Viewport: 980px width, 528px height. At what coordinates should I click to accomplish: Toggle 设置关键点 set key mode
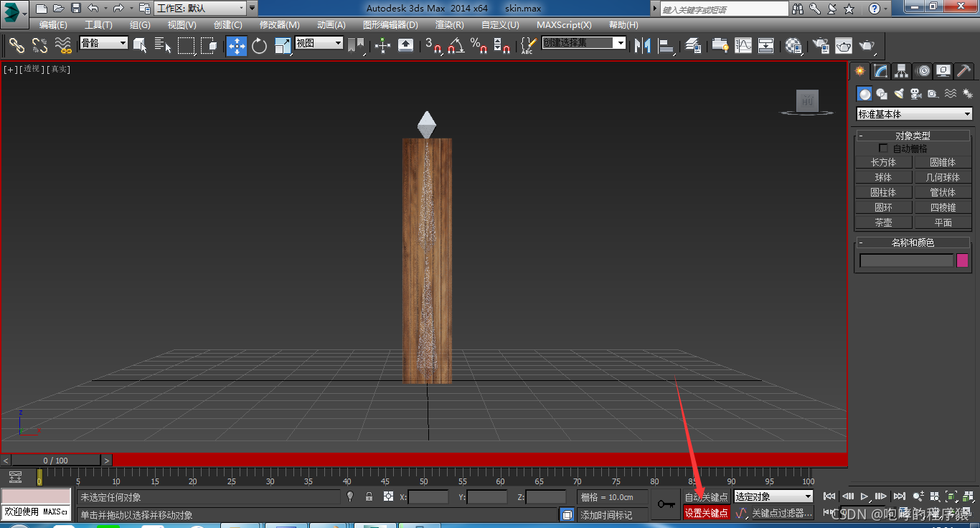(x=707, y=513)
